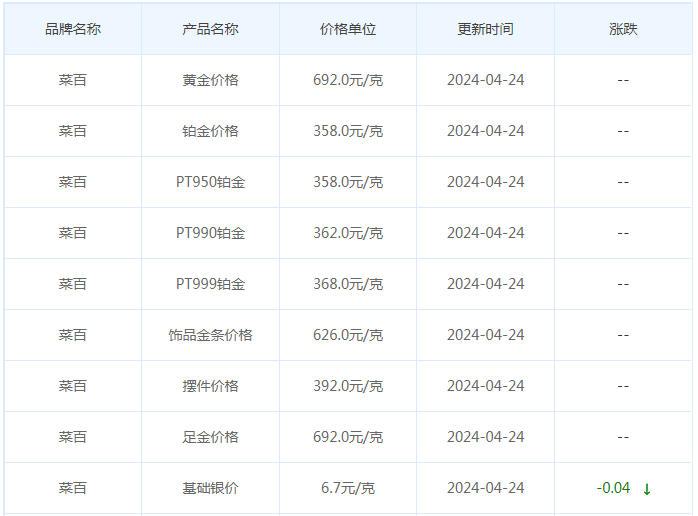This screenshot has height=516, width=698.
Task: Click the 涨跌 column header
Action: point(623,29)
